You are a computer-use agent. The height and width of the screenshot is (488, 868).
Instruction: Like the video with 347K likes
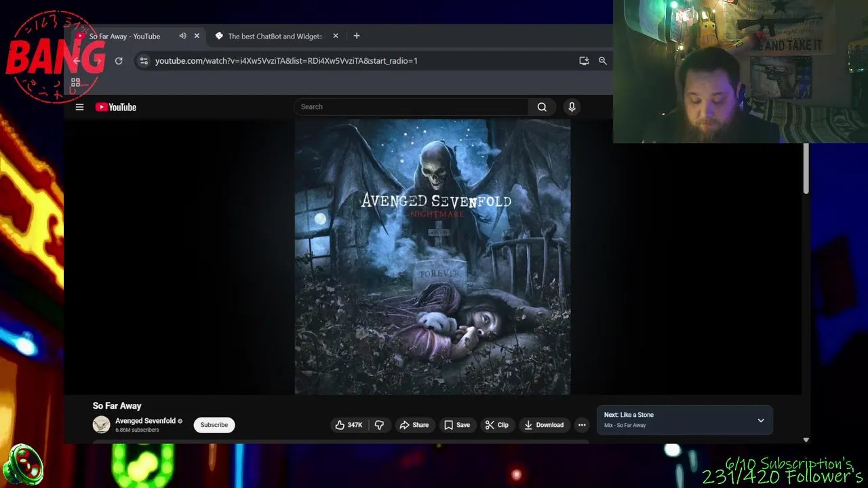click(349, 425)
